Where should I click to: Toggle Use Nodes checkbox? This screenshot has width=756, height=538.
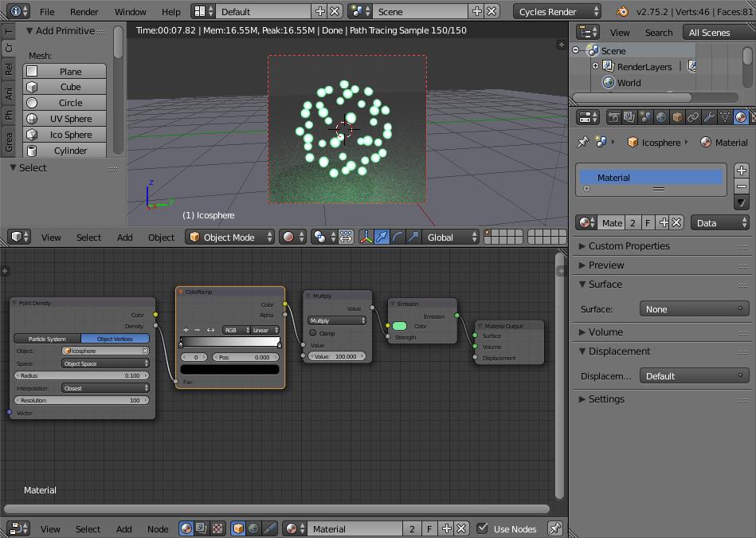[x=482, y=528]
